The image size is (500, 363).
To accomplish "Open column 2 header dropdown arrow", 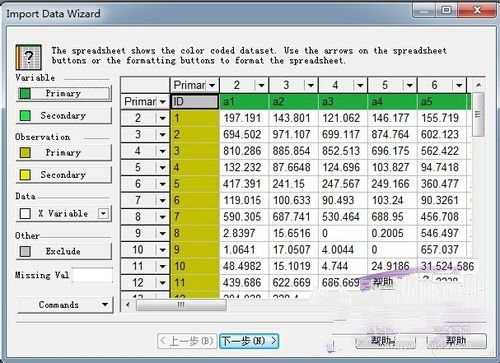I will click(261, 85).
